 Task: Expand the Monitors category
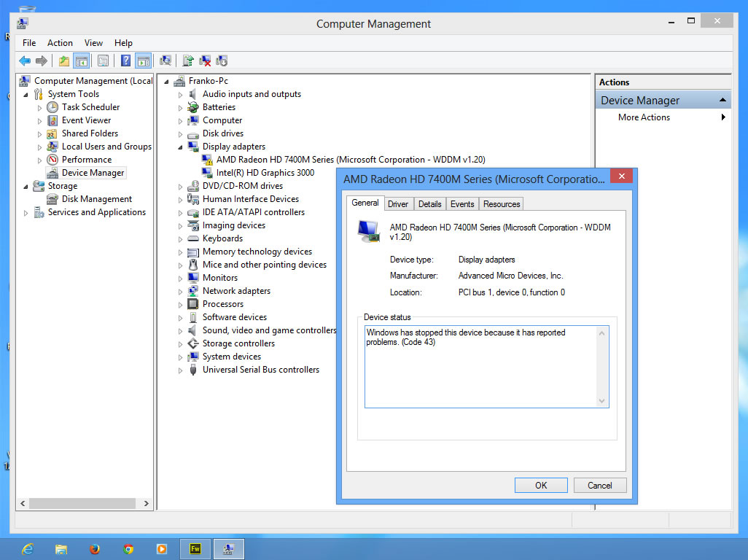180,279
